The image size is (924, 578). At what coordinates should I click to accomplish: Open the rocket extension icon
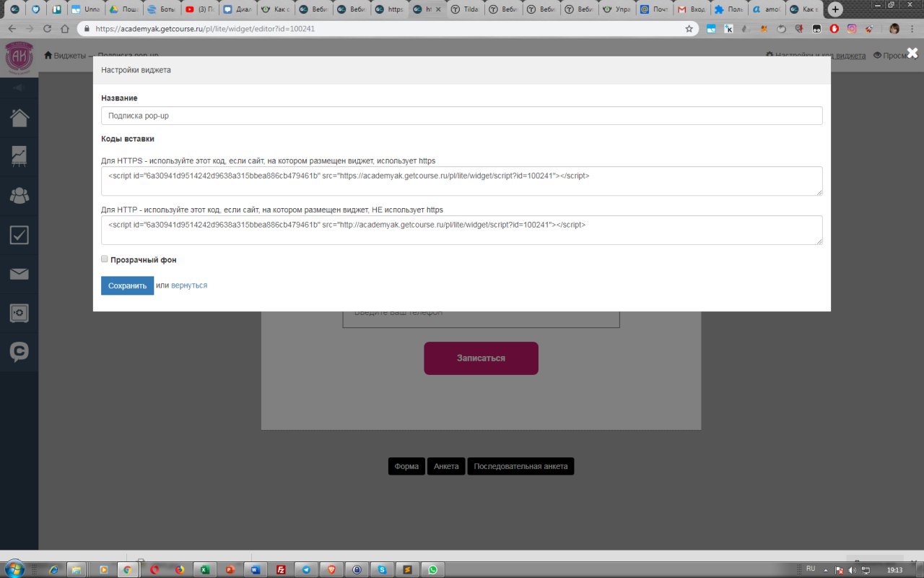point(869,29)
